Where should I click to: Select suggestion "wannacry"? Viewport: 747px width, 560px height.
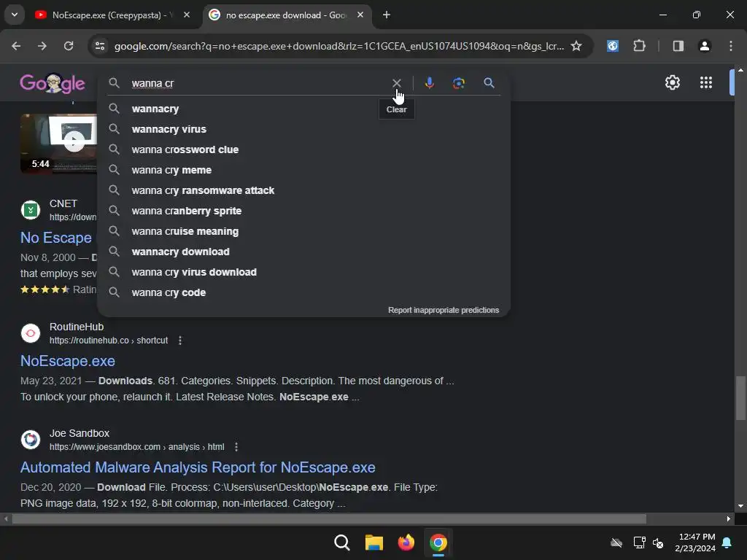click(303, 109)
